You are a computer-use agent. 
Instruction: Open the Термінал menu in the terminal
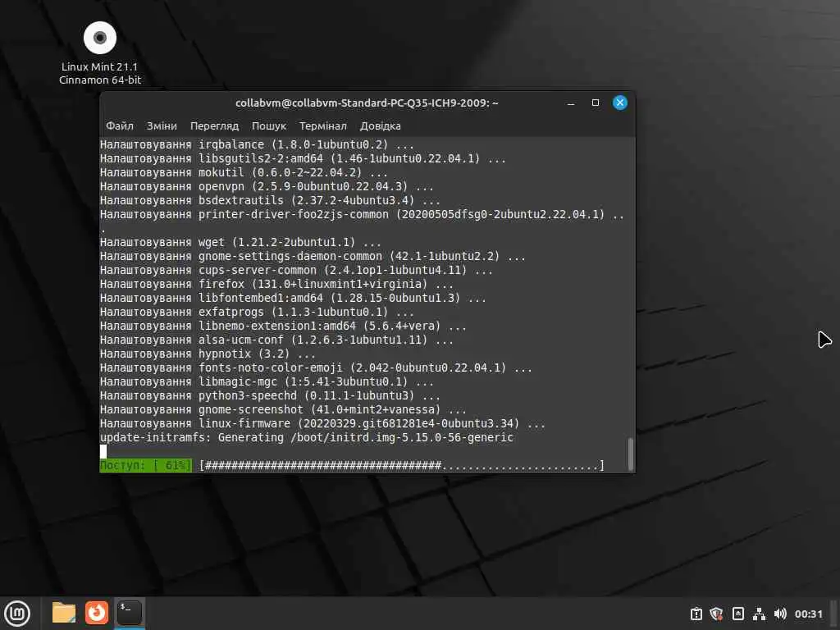323,126
